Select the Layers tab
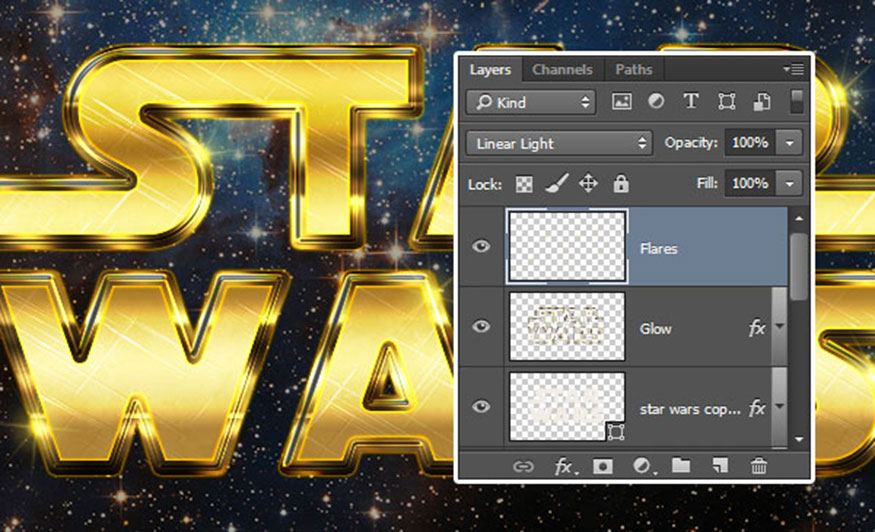This screenshot has height=532, width=875. point(489,70)
